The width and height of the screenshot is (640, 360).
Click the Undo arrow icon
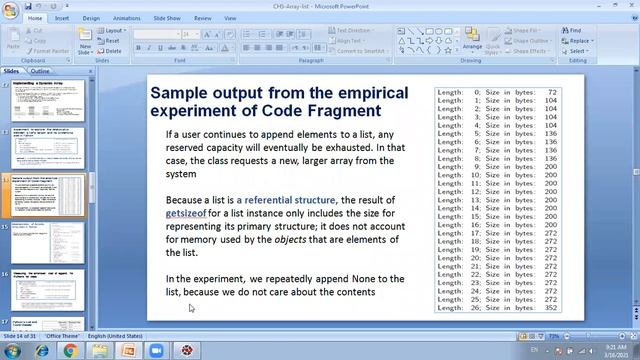tap(39, 6)
